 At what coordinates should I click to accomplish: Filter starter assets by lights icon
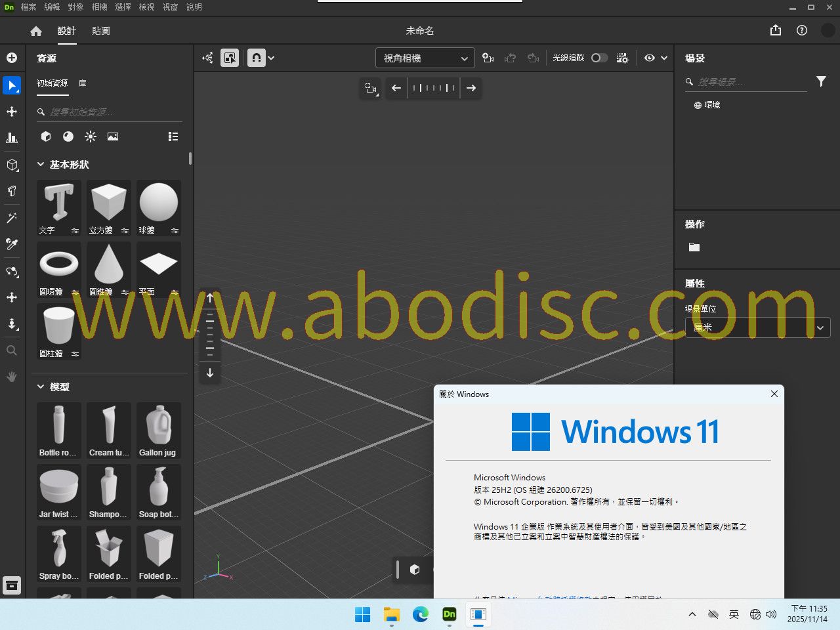[91, 136]
